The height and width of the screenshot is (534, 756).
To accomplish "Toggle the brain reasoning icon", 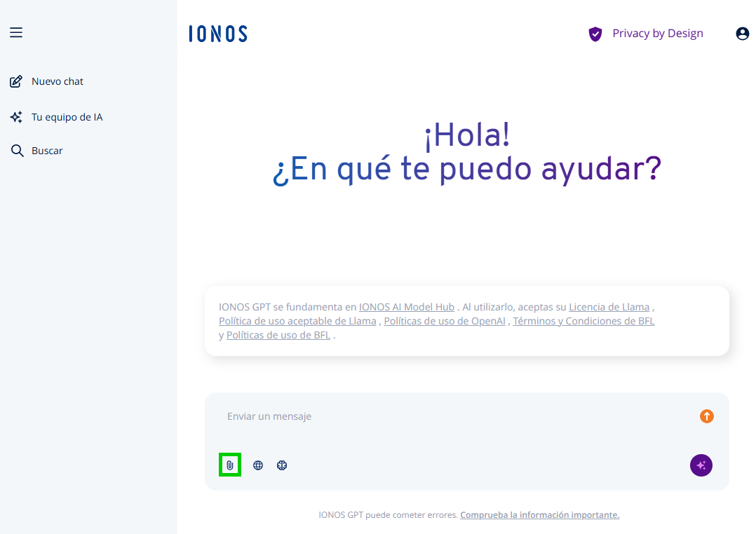I will 282,465.
